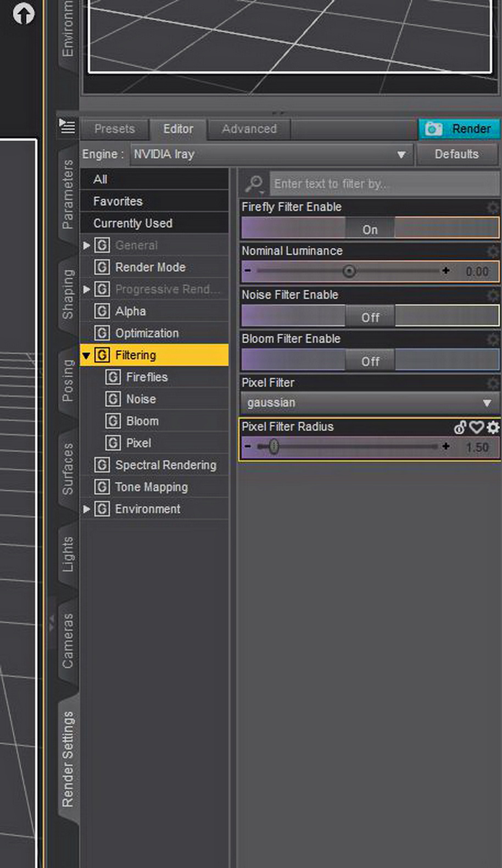Click the Defaults button

[457, 154]
